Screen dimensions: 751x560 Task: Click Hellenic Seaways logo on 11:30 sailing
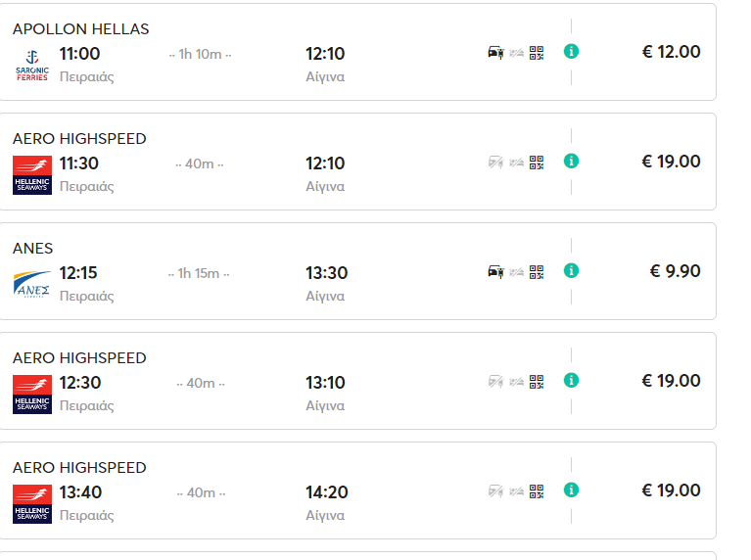click(x=32, y=175)
